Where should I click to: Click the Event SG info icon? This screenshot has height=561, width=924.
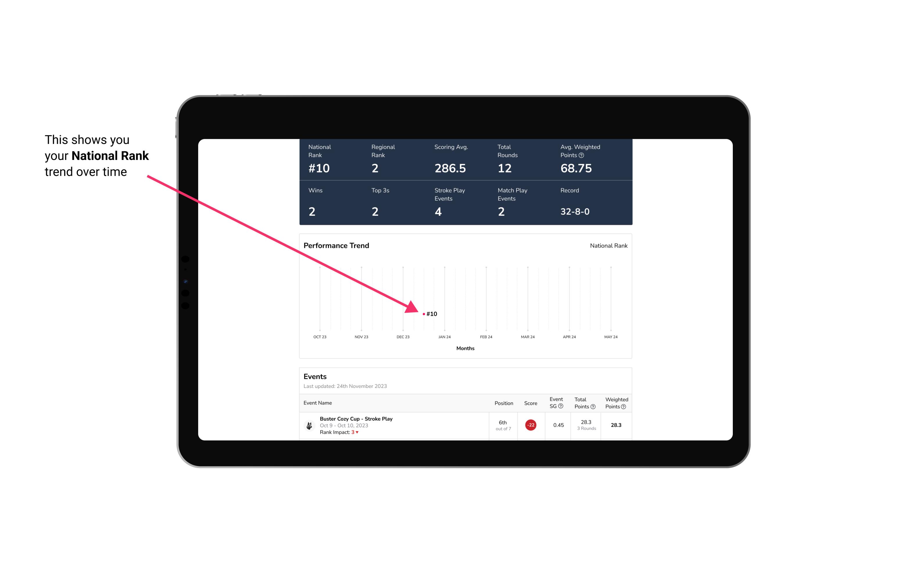[560, 407]
